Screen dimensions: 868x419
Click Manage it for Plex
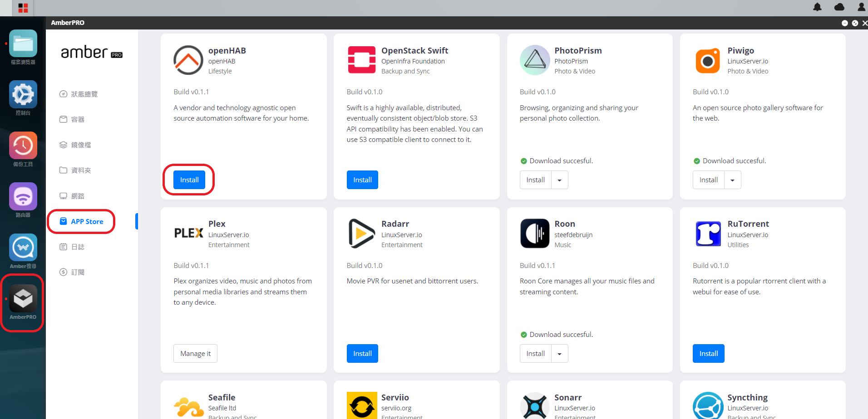(x=195, y=353)
